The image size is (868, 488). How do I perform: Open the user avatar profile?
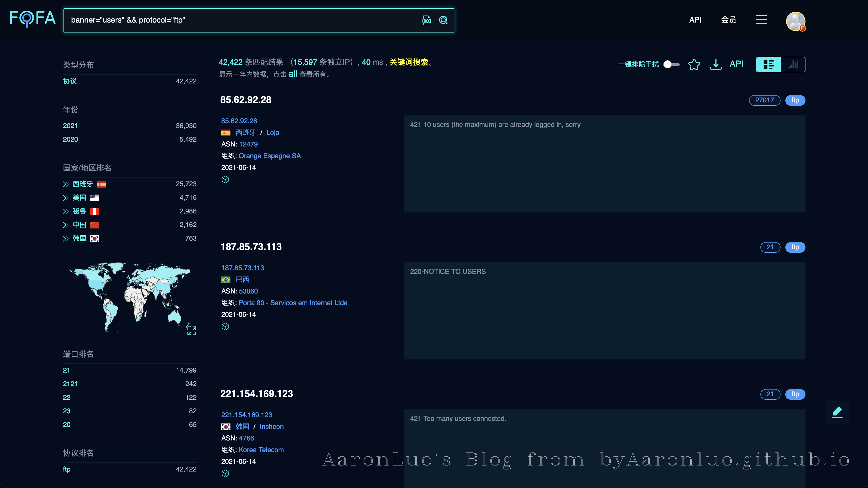796,21
